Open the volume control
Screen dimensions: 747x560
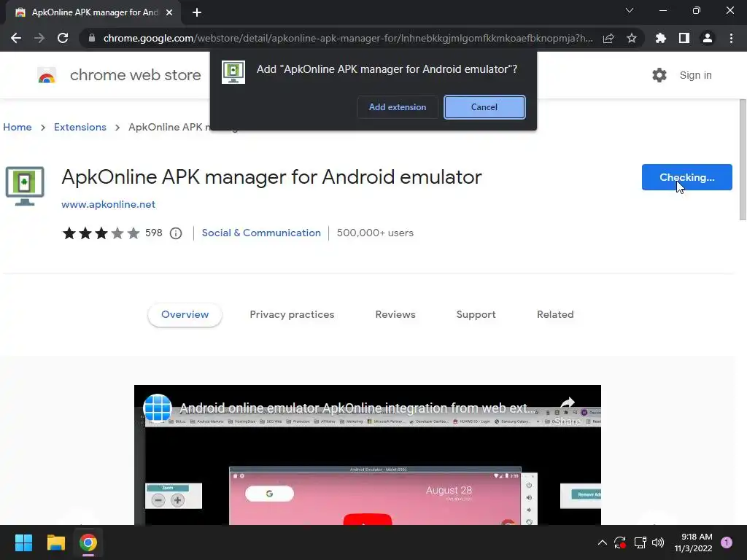pos(658,542)
